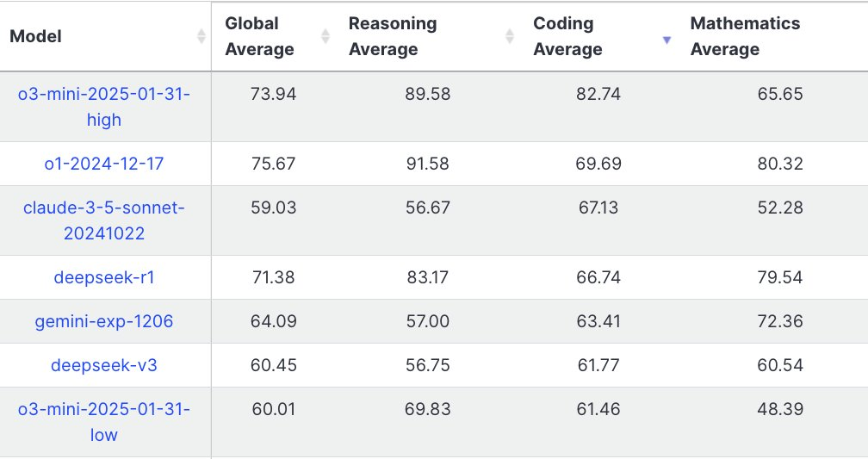Open the deepseek-r1 model link

(x=104, y=277)
